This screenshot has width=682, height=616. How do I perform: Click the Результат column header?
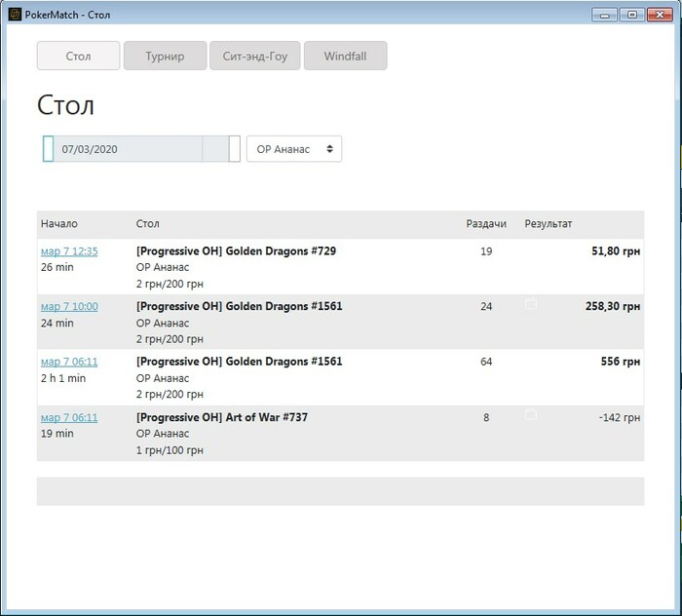click(548, 223)
